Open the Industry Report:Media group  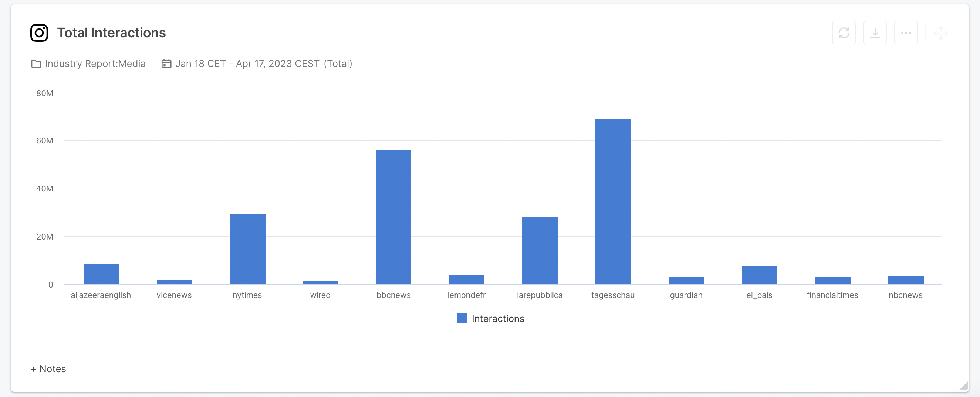[x=95, y=64]
